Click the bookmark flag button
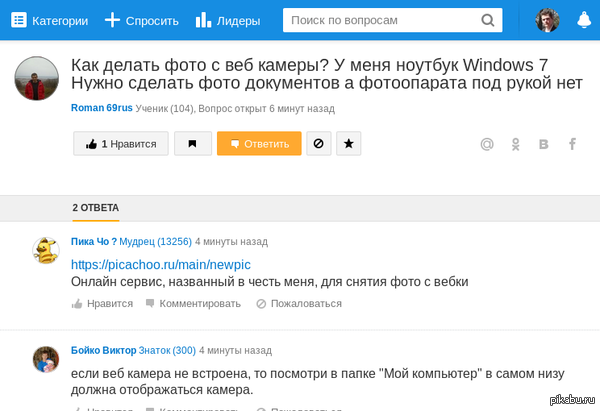The height and width of the screenshot is (411, 600). (x=192, y=144)
